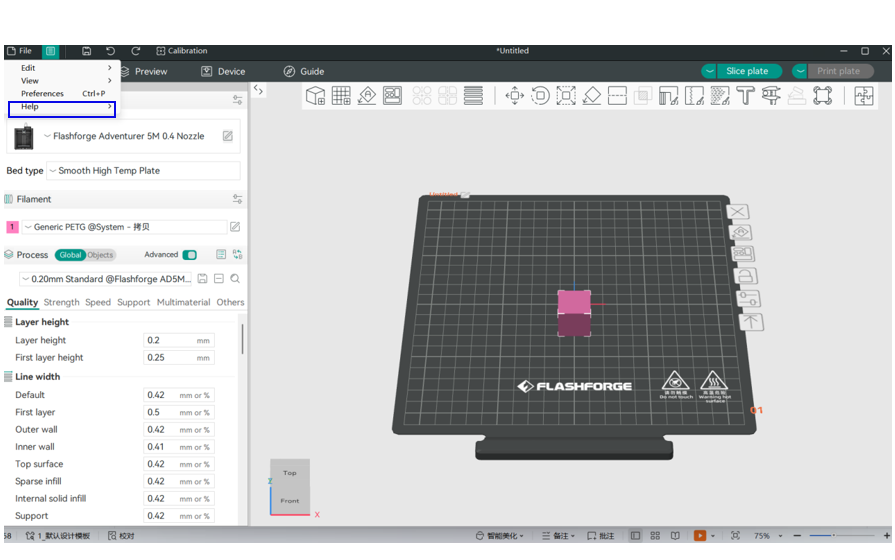Open the 0.20mm Standard process preset dropdown

tap(106, 279)
